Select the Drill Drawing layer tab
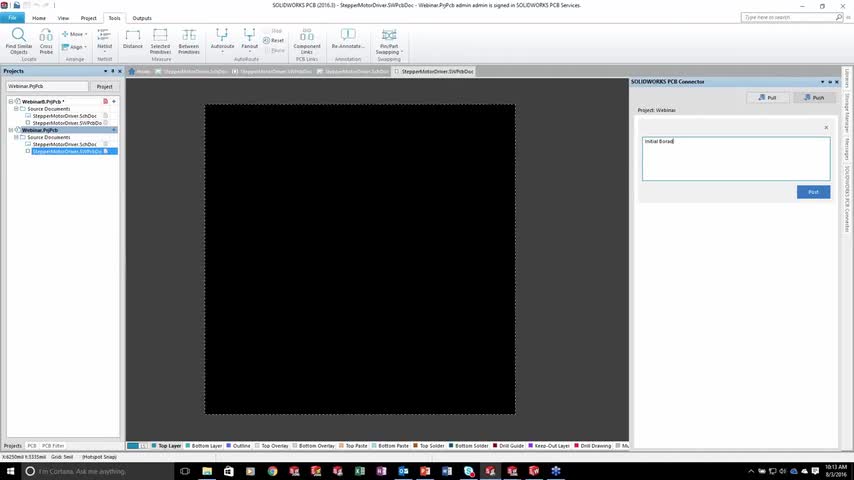 593,446
